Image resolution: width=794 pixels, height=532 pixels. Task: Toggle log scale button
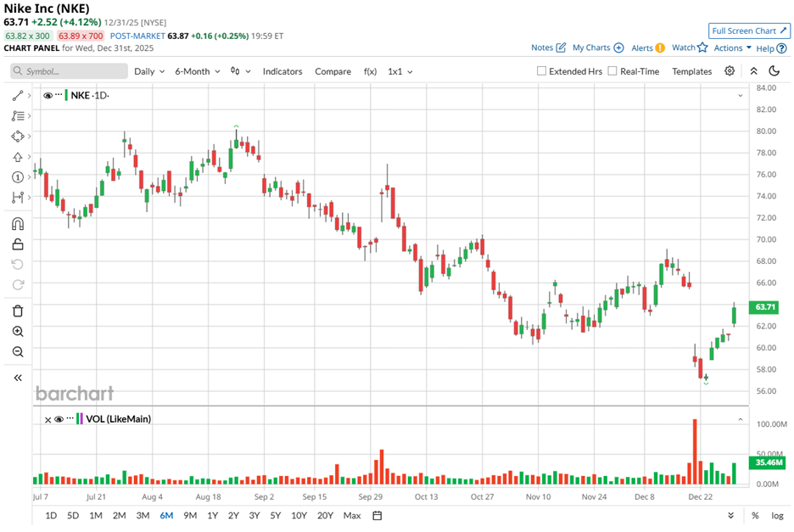coord(777,515)
